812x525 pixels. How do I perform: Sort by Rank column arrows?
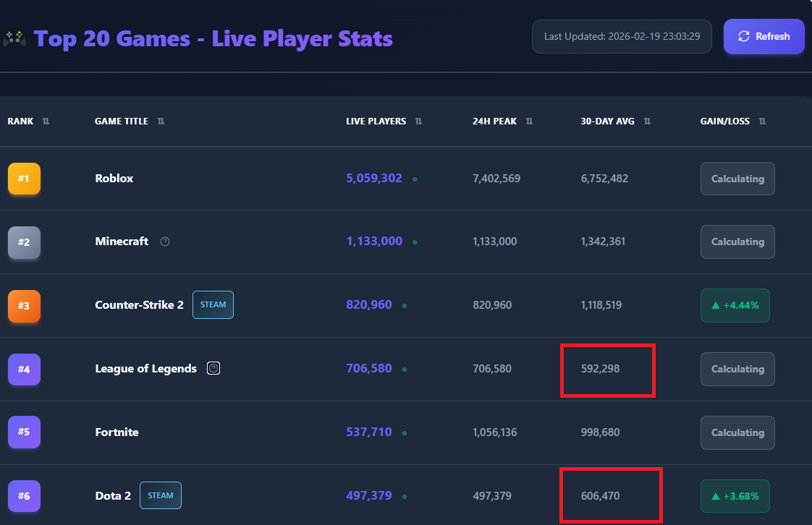46,121
